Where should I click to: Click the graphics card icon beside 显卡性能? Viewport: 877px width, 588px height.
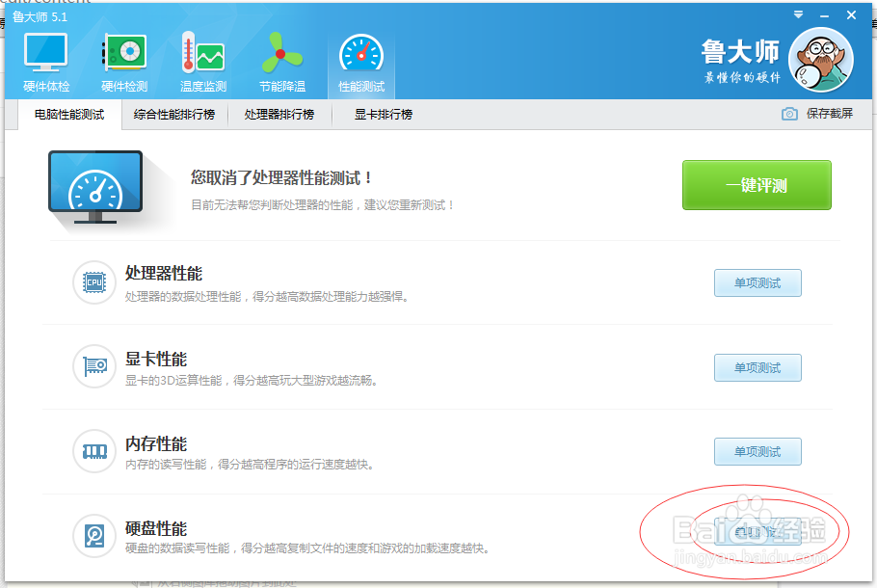coord(94,366)
